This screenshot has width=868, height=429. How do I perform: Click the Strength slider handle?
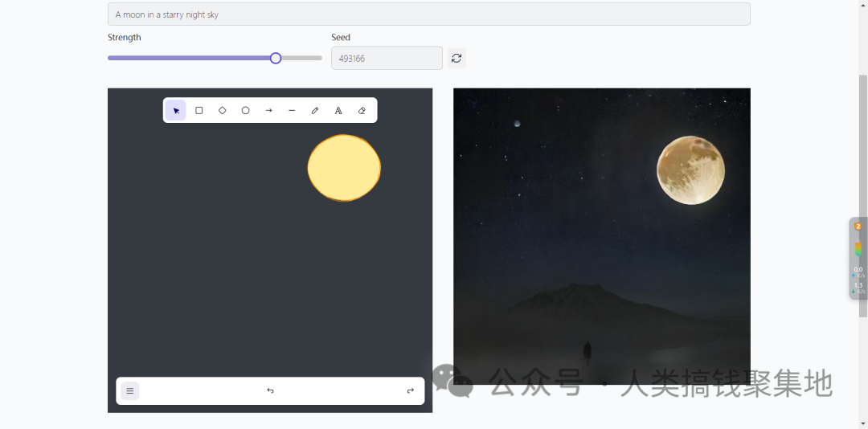[276, 58]
